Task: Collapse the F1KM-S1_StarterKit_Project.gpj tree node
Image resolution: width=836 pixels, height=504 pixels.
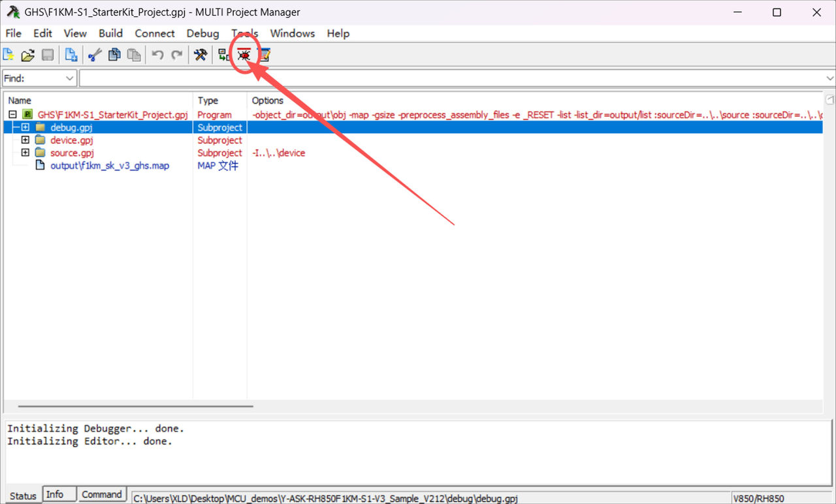Action: click(12, 115)
